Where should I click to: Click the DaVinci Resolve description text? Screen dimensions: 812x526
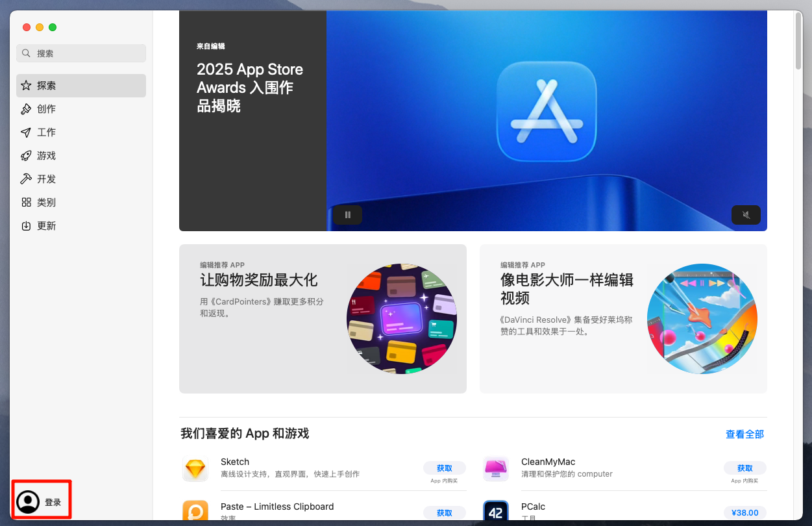point(566,326)
